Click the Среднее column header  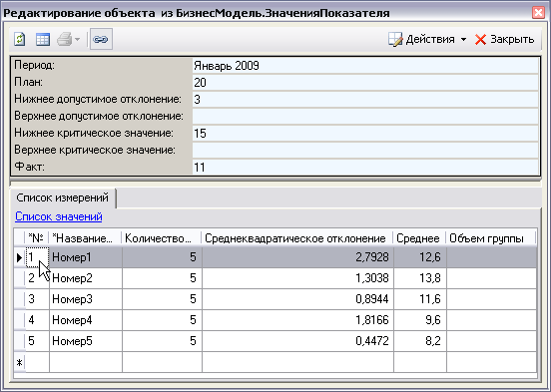click(x=420, y=238)
